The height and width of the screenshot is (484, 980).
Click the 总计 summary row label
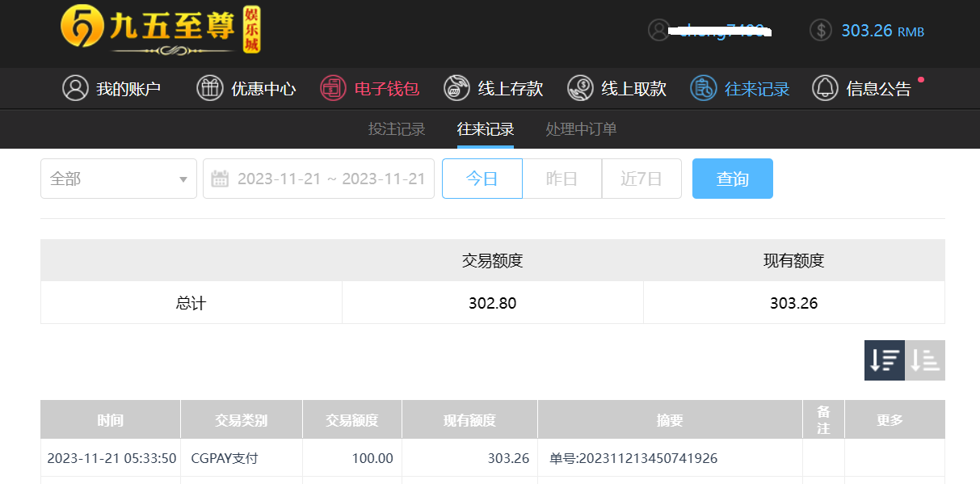pyautogui.click(x=191, y=303)
